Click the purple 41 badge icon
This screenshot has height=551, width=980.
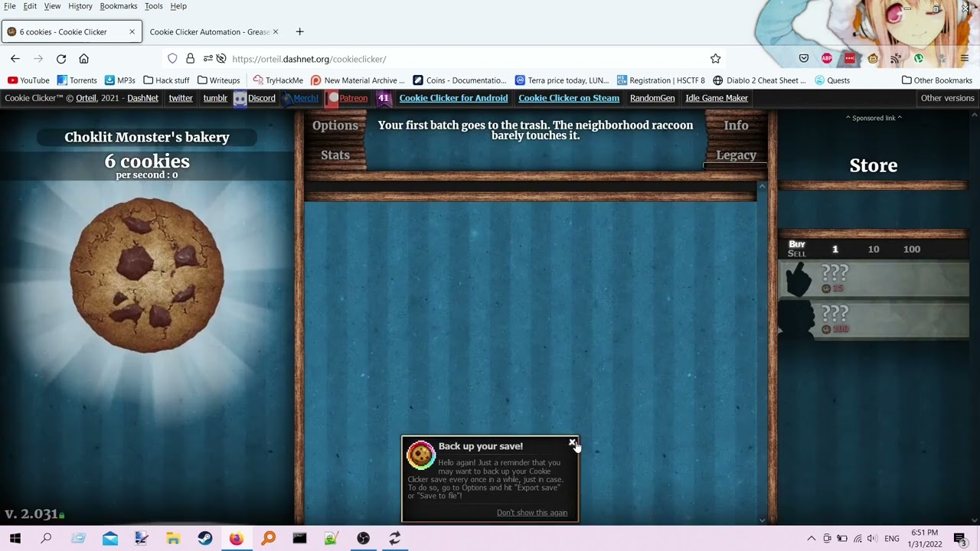point(384,98)
